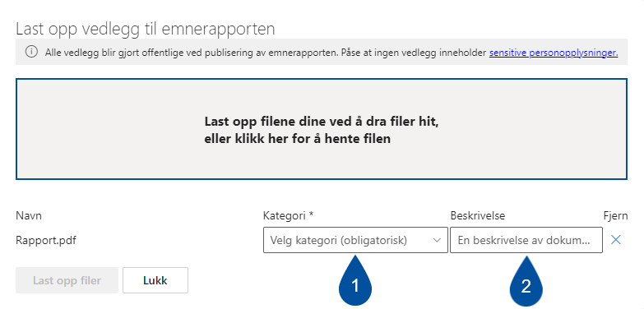Click the Rapport.pdf file name
644x309 pixels.
45,241
